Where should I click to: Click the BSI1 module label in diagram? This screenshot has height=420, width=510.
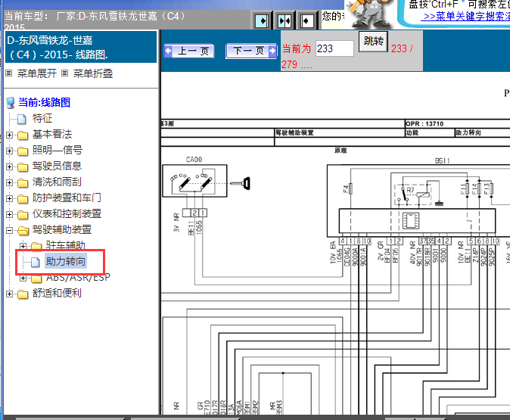click(442, 160)
